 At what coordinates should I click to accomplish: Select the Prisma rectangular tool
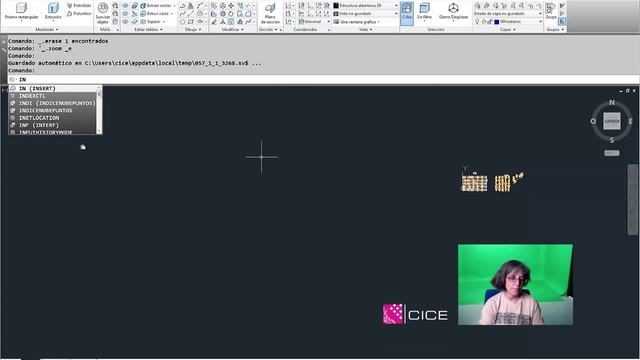pyautogui.click(x=21, y=11)
